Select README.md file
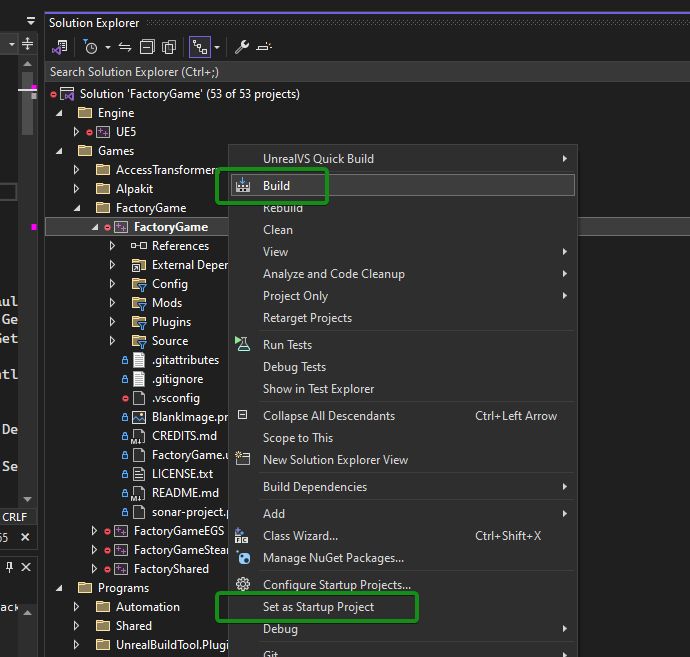 [185, 492]
